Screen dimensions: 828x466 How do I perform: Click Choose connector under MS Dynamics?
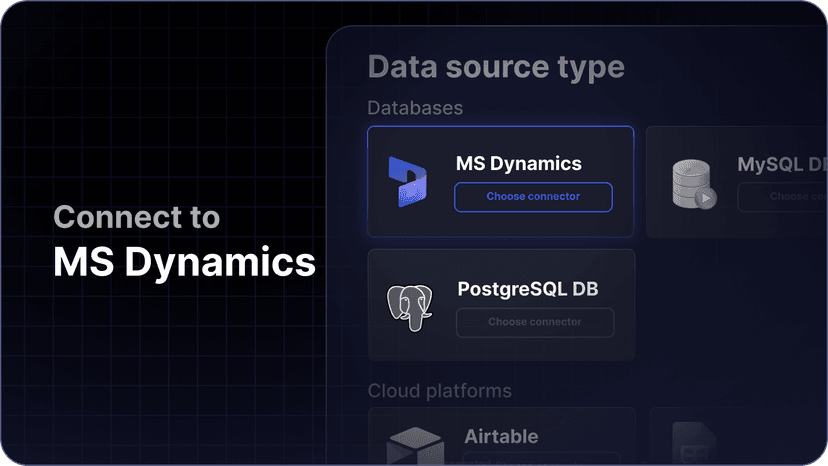tap(533, 197)
